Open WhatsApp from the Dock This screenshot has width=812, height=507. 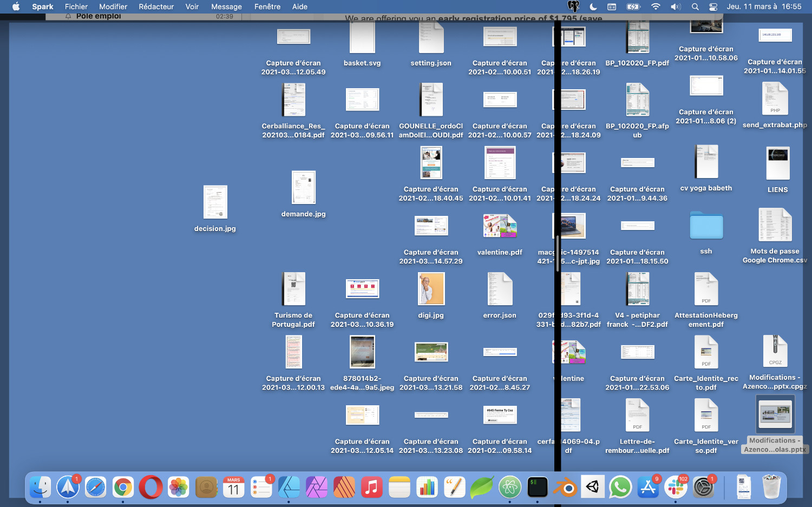click(x=620, y=488)
